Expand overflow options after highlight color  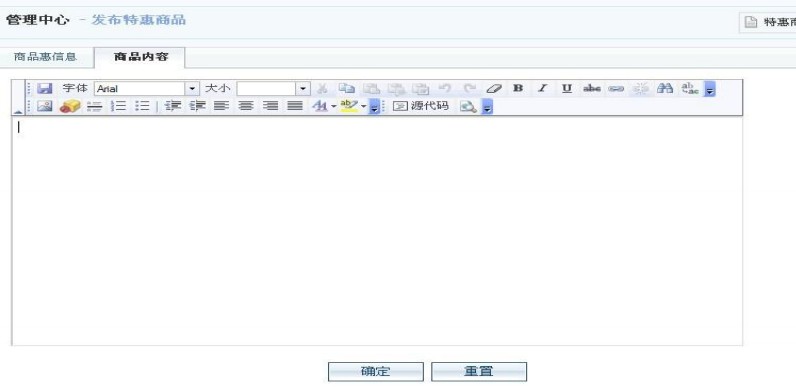(374, 107)
